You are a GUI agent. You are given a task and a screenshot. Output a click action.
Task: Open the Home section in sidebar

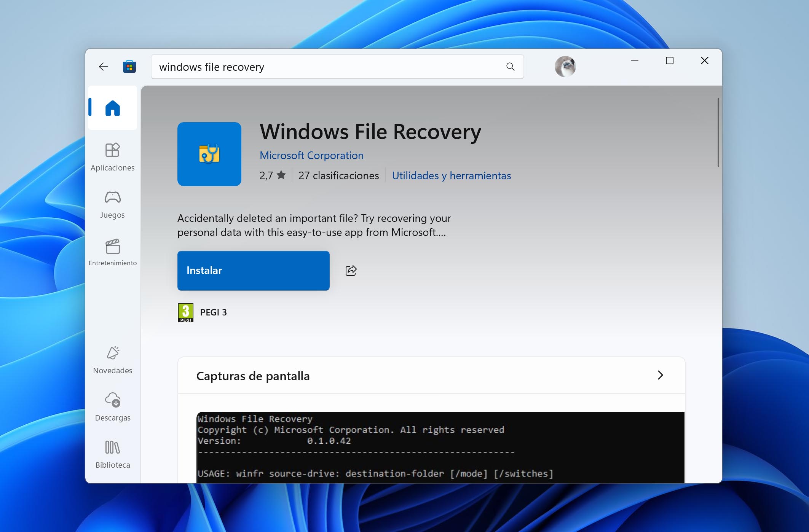coord(113,108)
